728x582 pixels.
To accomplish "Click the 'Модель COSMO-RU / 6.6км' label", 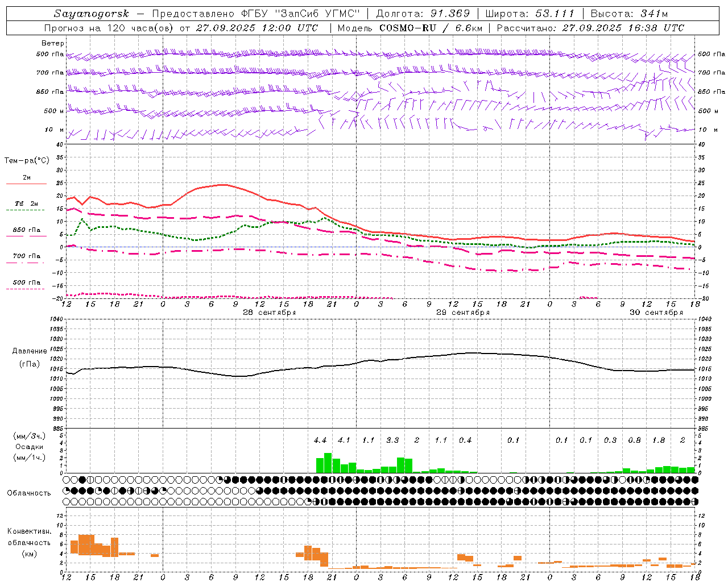I will point(409,28).
